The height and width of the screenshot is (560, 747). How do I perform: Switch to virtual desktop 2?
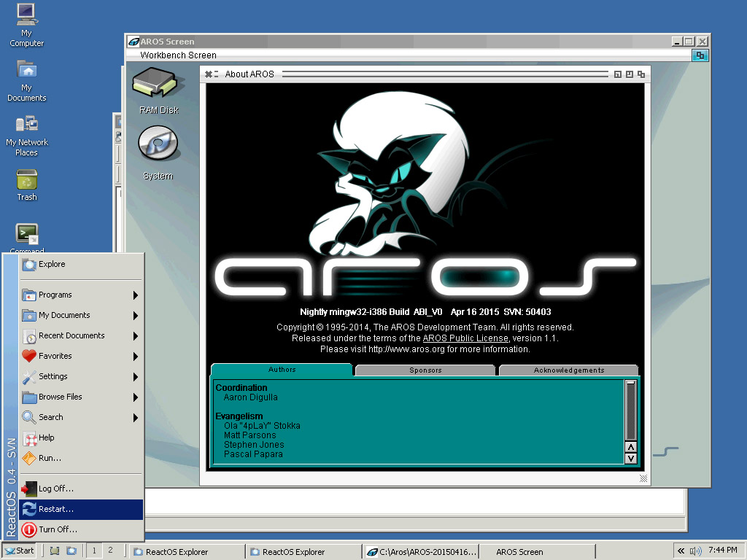[111, 551]
